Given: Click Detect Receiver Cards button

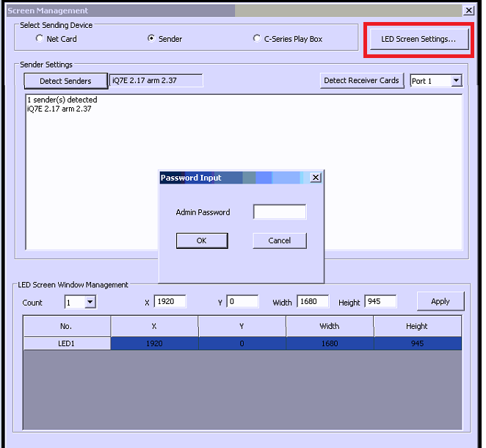Looking at the screenshot, I should 362,81.
